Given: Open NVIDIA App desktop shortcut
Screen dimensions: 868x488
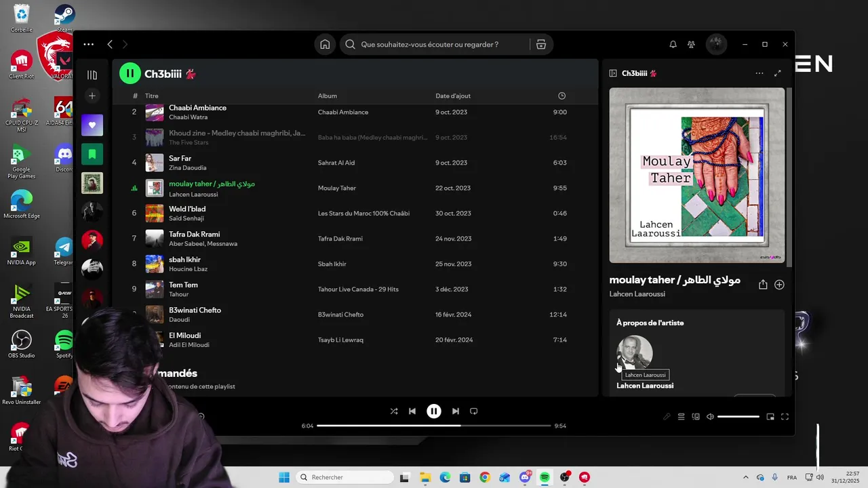Looking at the screenshot, I should click(21, 251).
